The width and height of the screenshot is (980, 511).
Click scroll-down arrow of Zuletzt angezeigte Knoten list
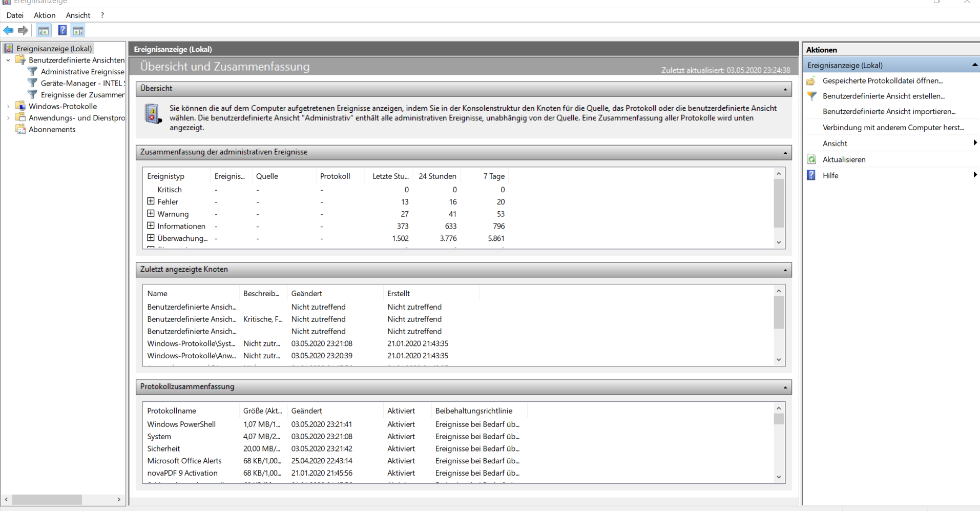(779, 360)
